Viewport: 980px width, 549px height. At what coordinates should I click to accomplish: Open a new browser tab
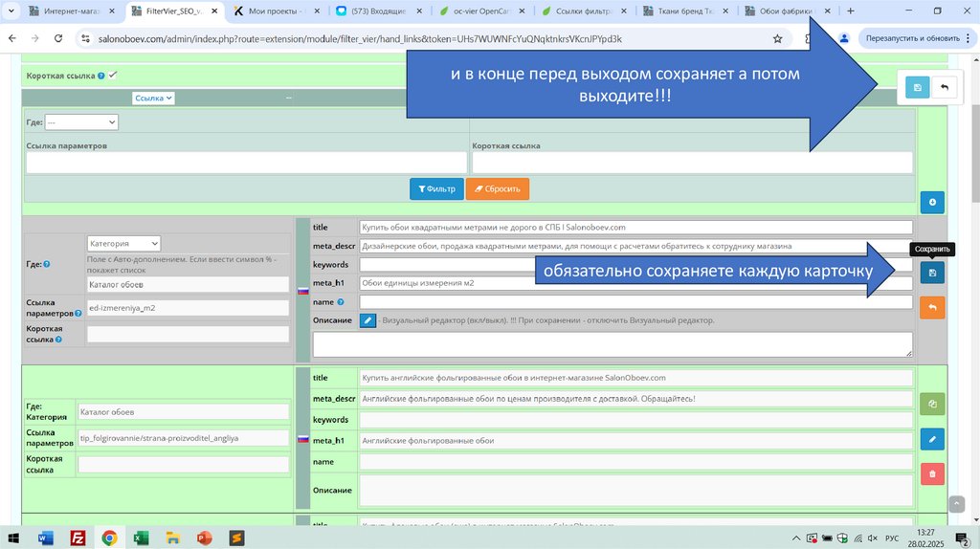coord(850,11)
